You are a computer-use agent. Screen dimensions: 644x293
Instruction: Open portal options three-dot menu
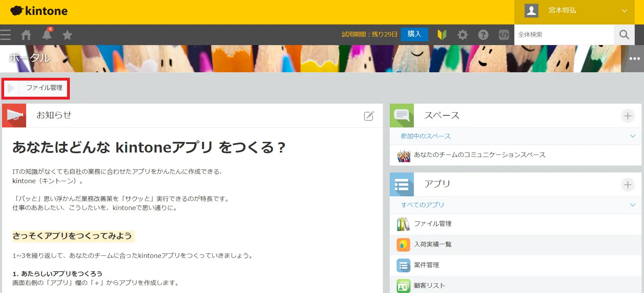634,59
